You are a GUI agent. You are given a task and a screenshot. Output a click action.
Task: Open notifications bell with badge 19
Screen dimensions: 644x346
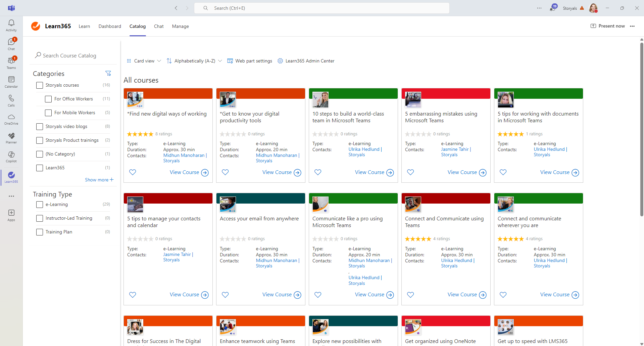tap(553, 8)
